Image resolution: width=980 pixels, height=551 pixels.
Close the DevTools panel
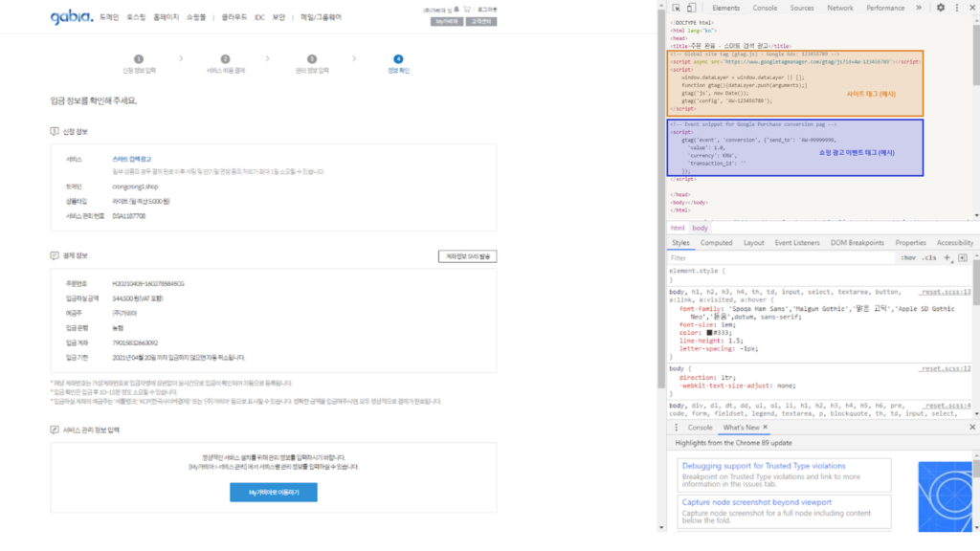click(972, 8)
